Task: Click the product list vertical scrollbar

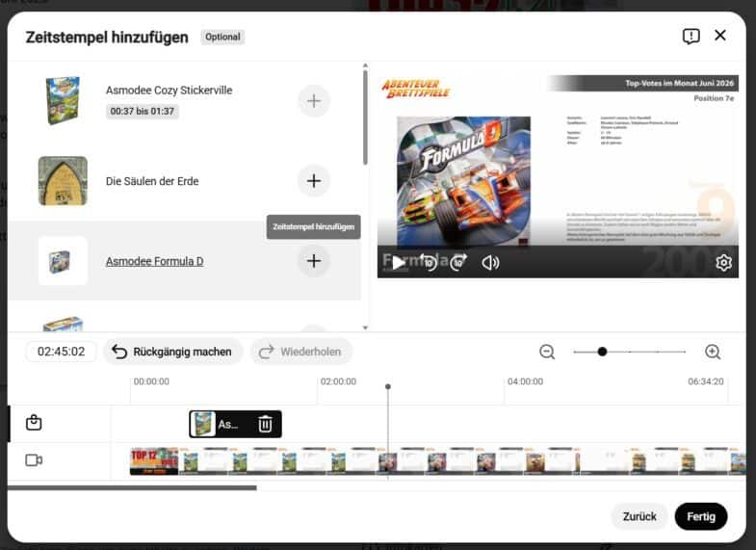Action: 365,118
